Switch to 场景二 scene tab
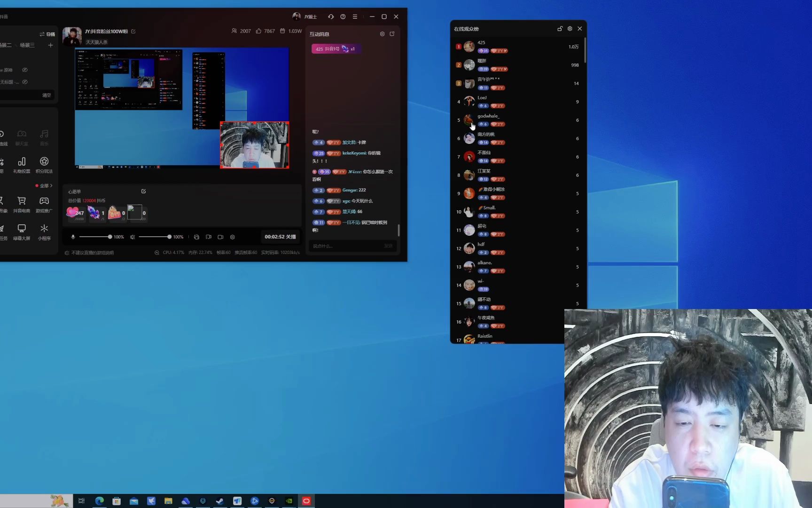Viewport: 812px width, 508px height. tap(5, 45)
